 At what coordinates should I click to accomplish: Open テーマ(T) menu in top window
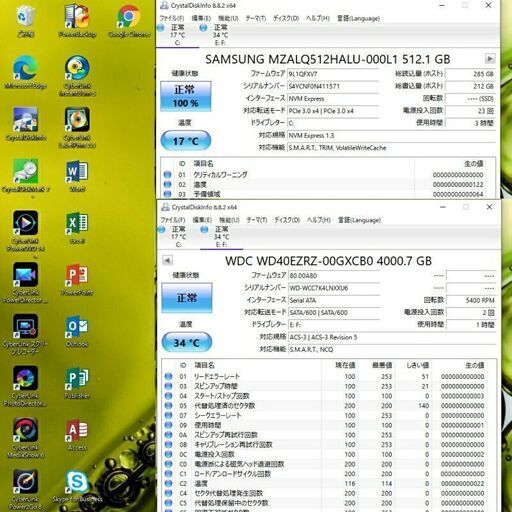pos(256,18)
